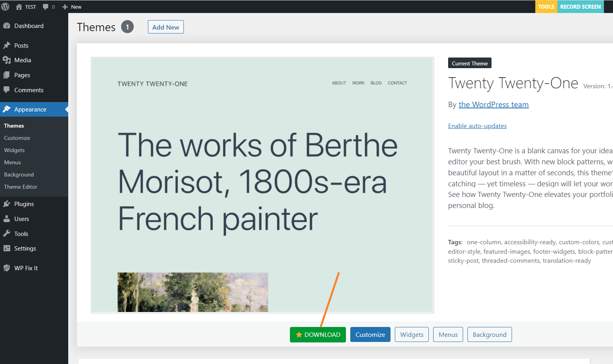The width and height of the screenshot is (613, 364).
Task: Select the Themes submenu item
Action: (14, 126)
